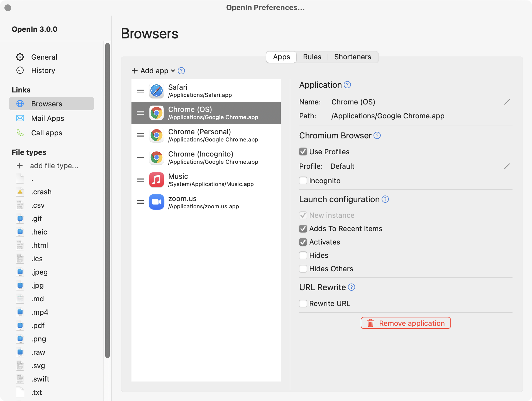Toggle New instance checkbox
Viewport: 532px width, 401px height.
coord(303,215)
